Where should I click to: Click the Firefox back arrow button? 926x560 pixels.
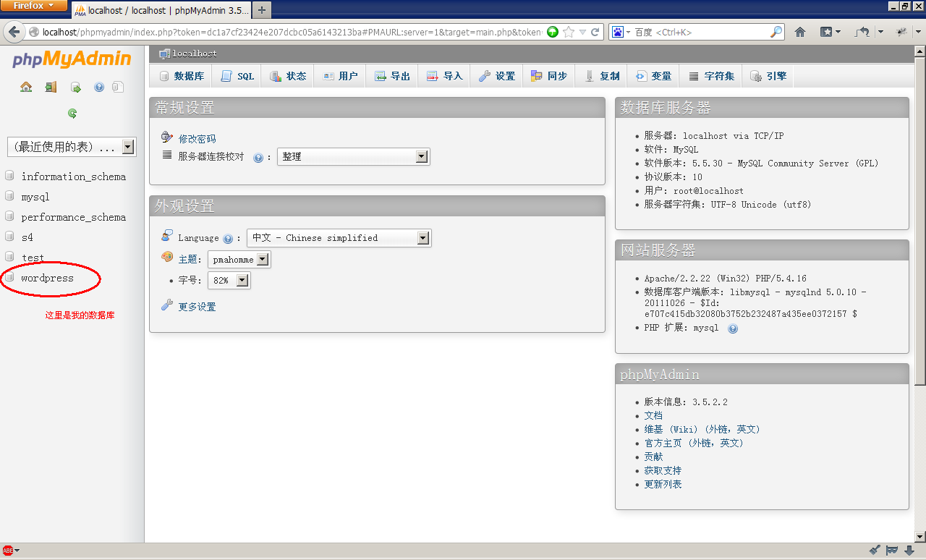(14, 32)
